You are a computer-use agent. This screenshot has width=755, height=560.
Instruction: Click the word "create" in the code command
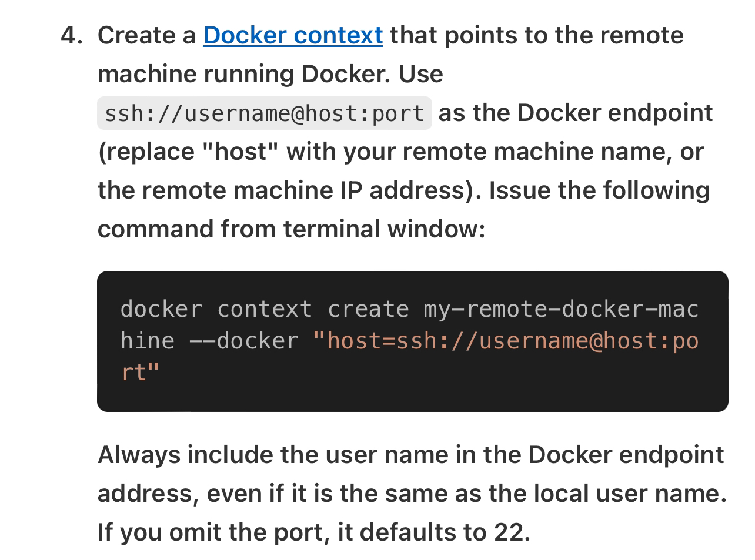(x=368, y=309)
